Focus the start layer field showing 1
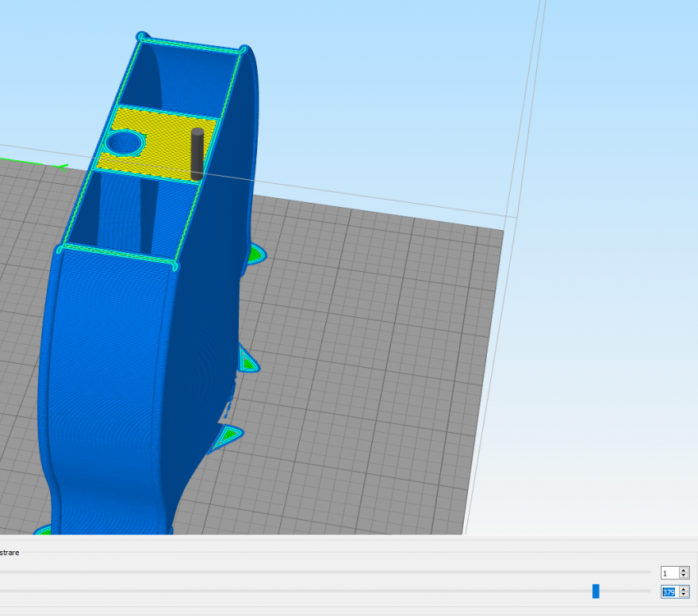This screenshot has width=698, height=616. tap(668, 572)
